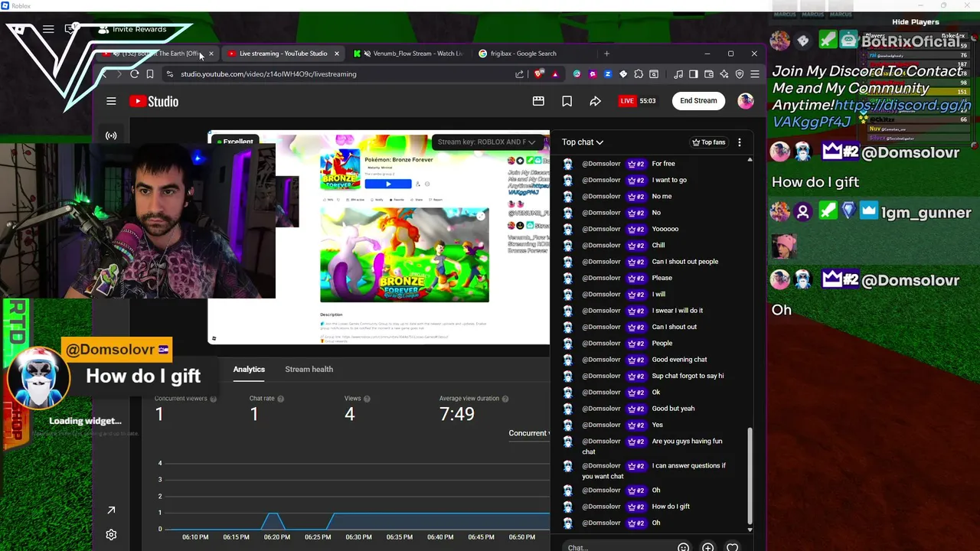This screenshot has width=980, height=551.
Task: Click chat message 'Can I shout out people'
Action: click(685, 262)
